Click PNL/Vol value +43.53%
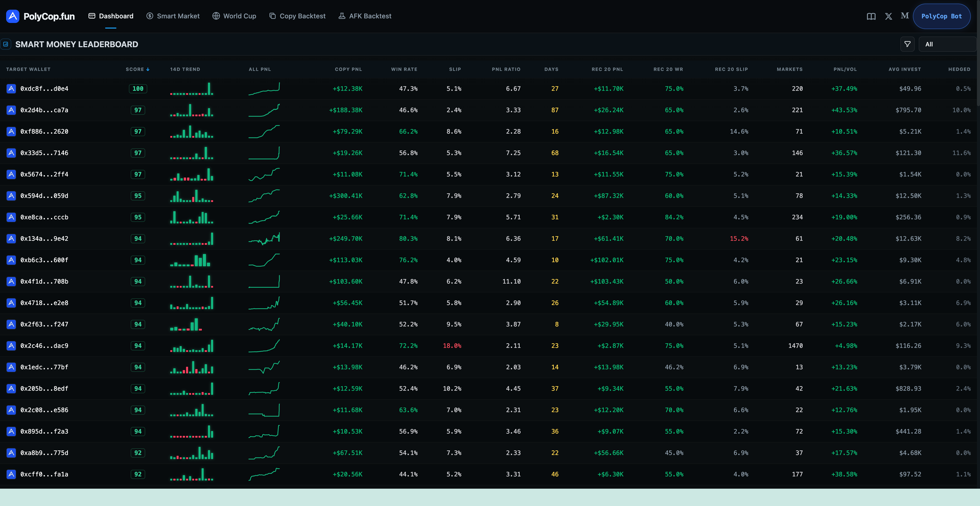The image size is (980, 506). coord(844,110)
